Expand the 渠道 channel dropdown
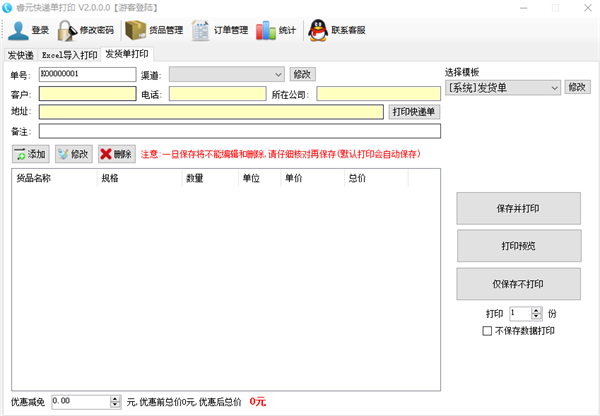 tap(277, 74)
